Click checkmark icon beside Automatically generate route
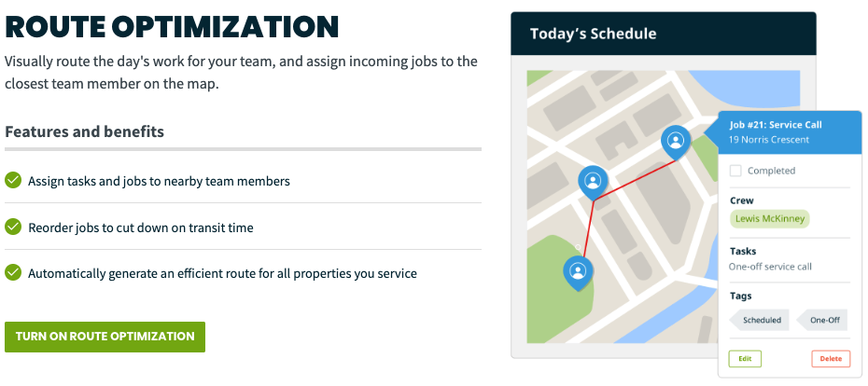This screenshot has height=386, width=868. 13,272
